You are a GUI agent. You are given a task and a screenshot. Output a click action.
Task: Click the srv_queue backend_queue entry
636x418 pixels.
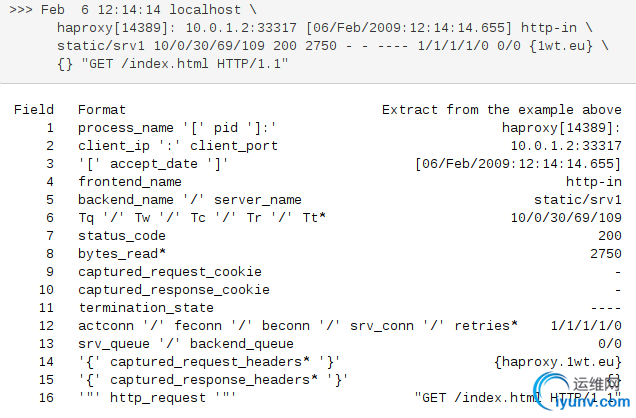[x=170, y=344]
